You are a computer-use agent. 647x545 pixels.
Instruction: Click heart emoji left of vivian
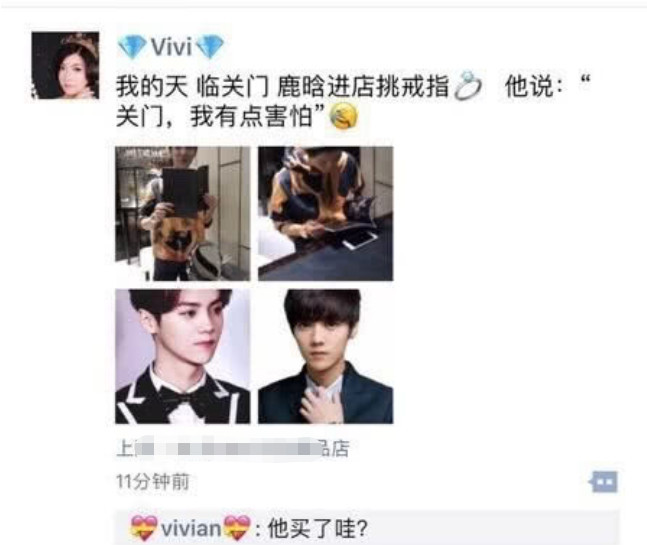pyautogui.click(x=144, y=528)
